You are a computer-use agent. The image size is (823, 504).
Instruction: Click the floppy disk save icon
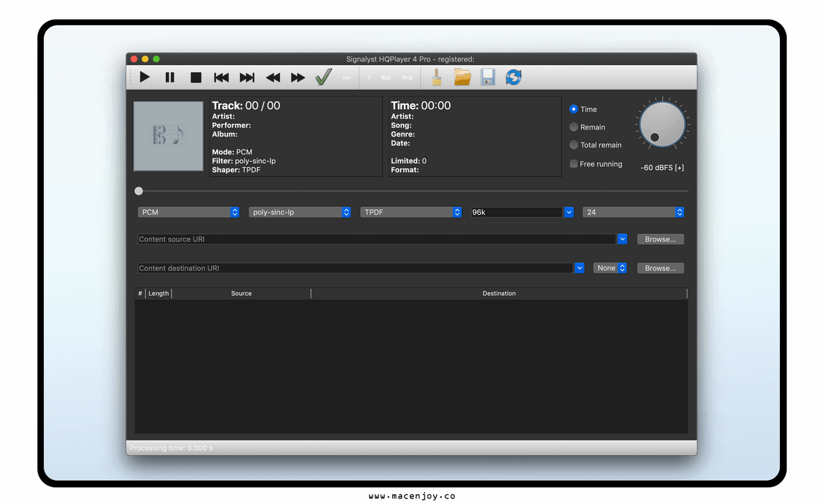(x=488, y=77)
